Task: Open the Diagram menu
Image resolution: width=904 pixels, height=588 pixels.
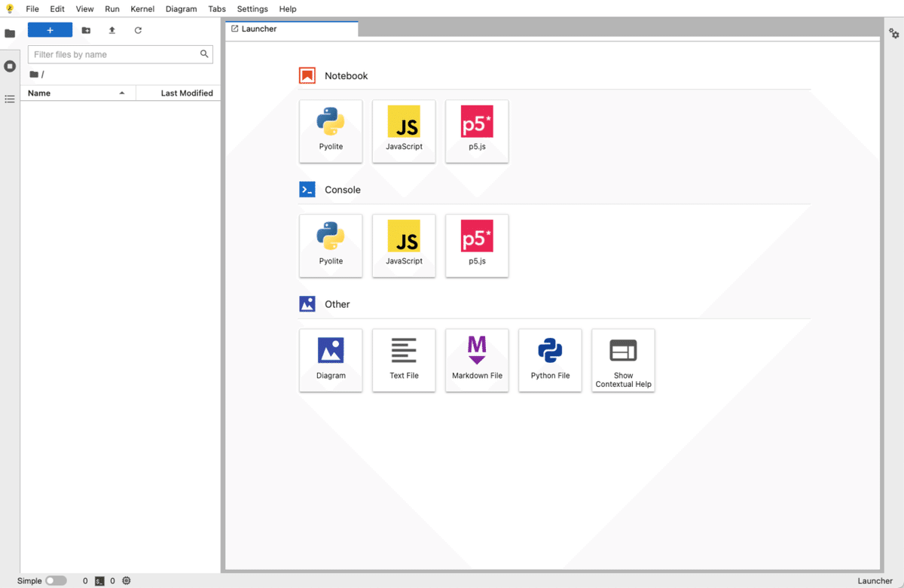Action: pos(181,9)
